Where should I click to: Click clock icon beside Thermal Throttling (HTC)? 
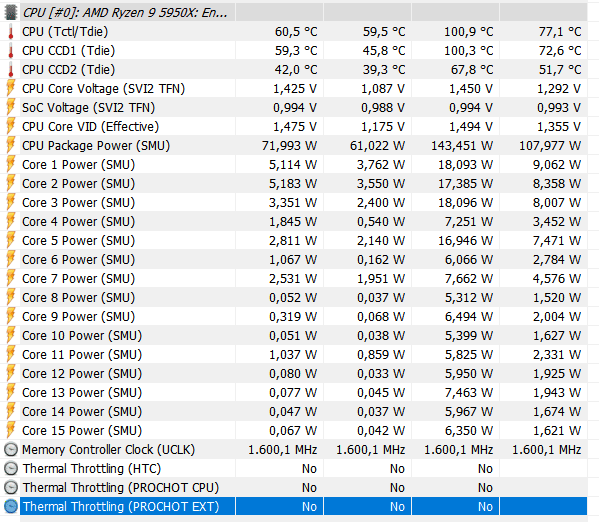tap(11, 469)
